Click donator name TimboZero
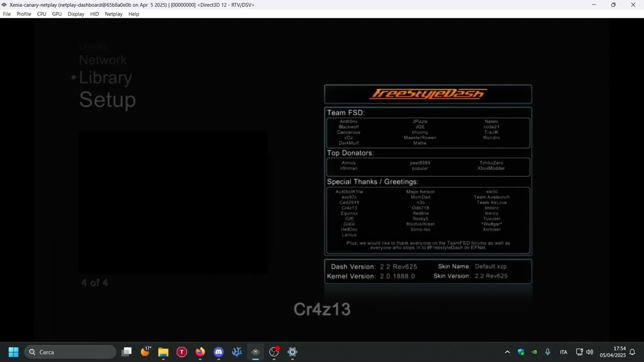Image resolution: width=644 pixels, height=362 pixels. [x=491, y=163]
